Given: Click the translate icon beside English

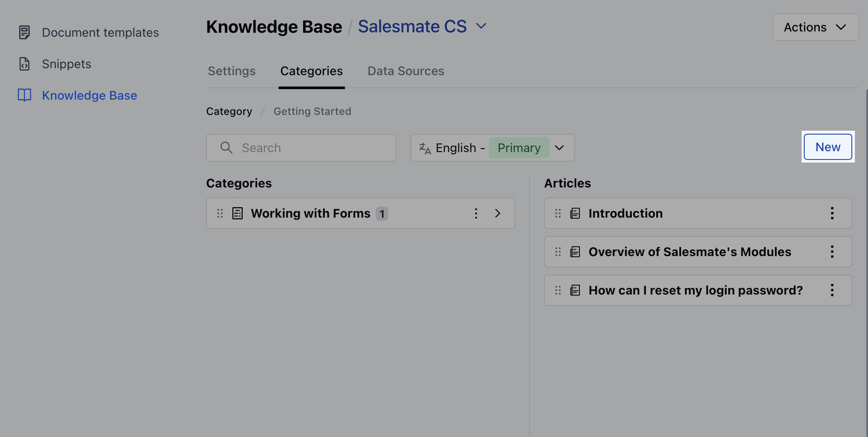Looking at the screenshot, I should (x=425, y=148).
